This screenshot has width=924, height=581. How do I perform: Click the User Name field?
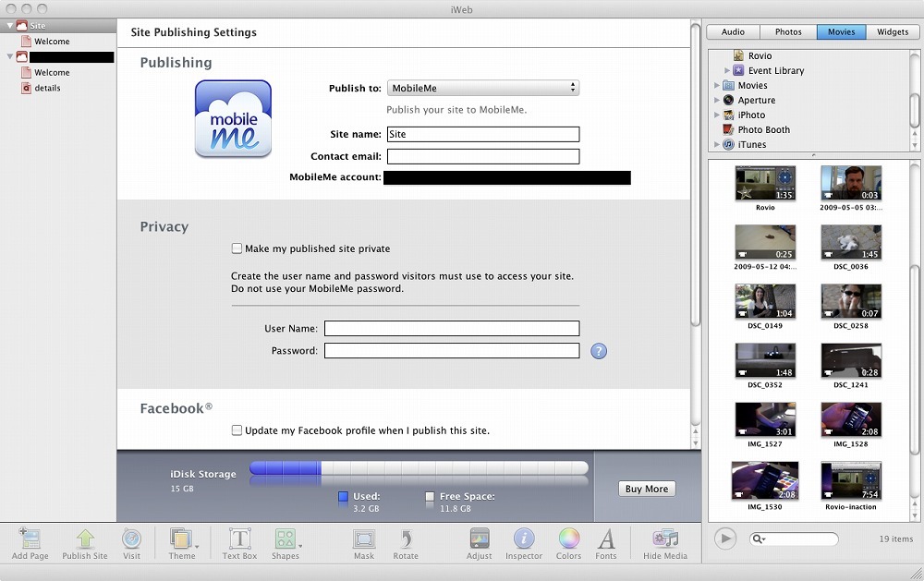click(x=452, y=328)
